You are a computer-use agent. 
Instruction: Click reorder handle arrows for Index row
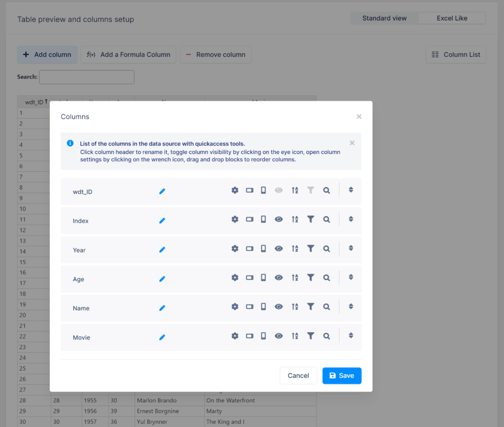pyautogui.click(x=351, y=219)
